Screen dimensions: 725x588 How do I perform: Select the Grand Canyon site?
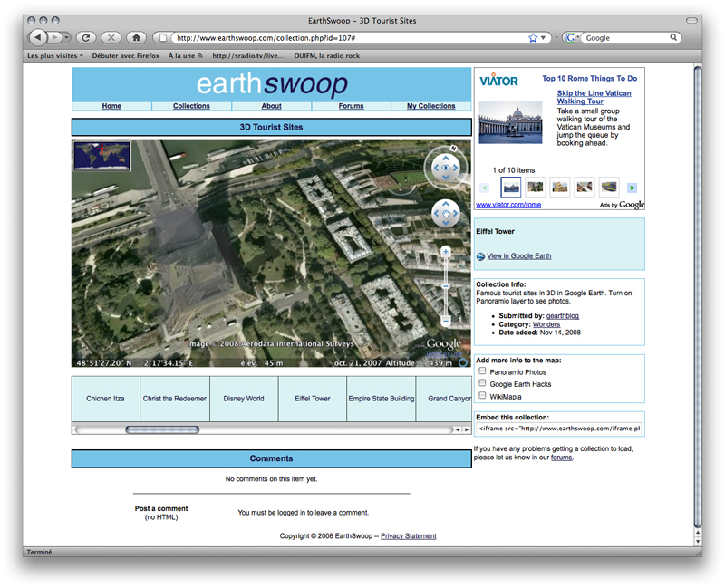click(x=444, y=399)
